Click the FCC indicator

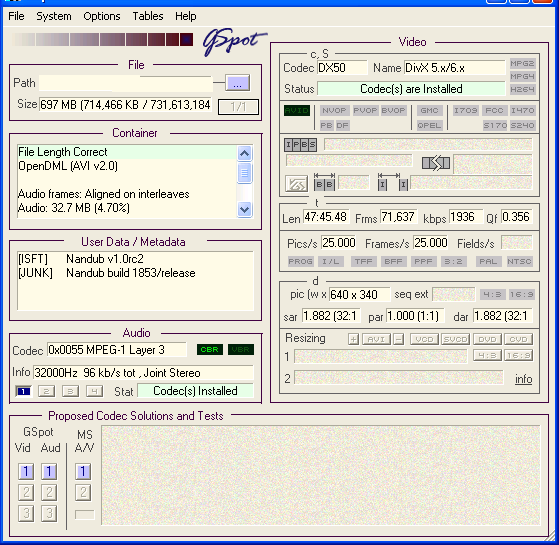494,110
